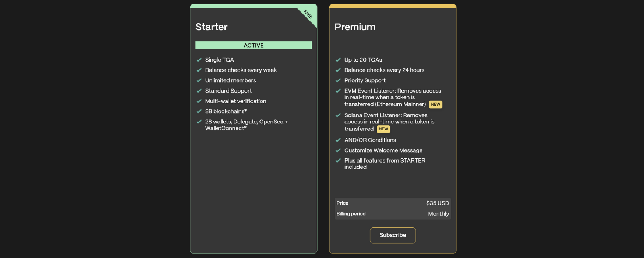Click the ACTIVE banner on Starter plan
Image resolution: width=644 pixels, height=258 pixels.
coord(254,45)
